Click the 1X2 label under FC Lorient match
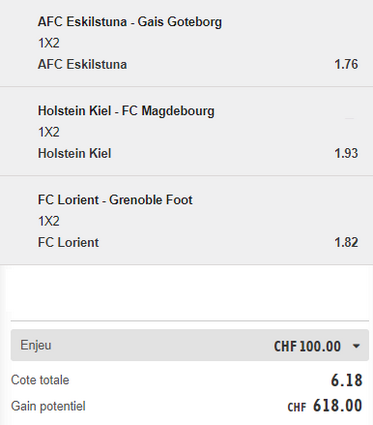This screenshot has width=373, height=425. coord(49,221)
